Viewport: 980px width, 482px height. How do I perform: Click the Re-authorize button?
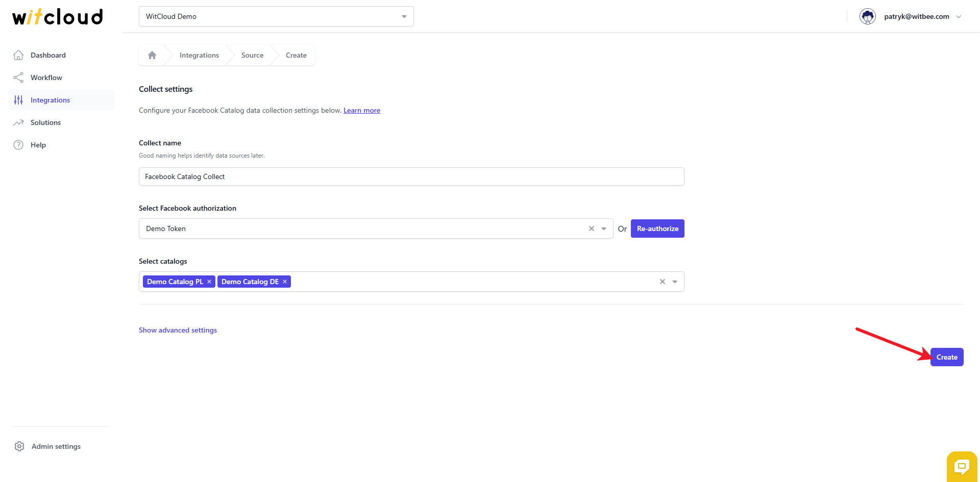coord(657,229)
